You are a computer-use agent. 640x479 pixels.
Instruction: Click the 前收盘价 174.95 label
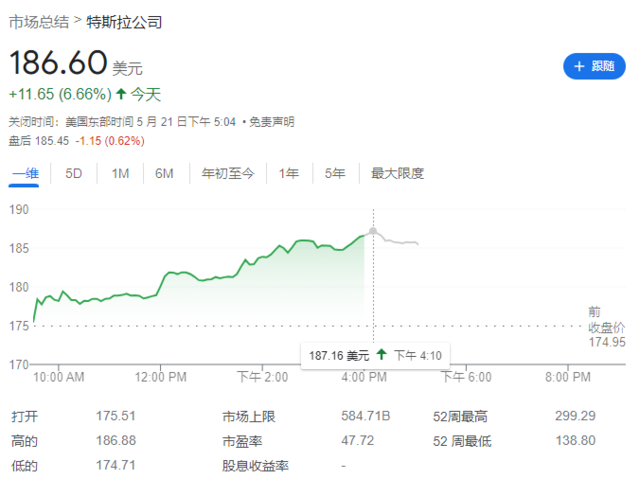(606, 327)
